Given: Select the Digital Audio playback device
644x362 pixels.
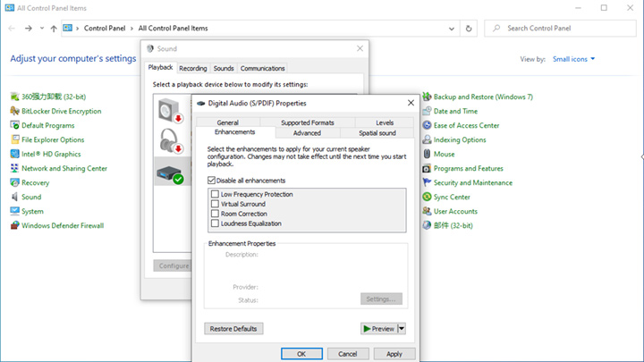Looking at the screenshot, I should pyautogui.click(x=170, y=172).
